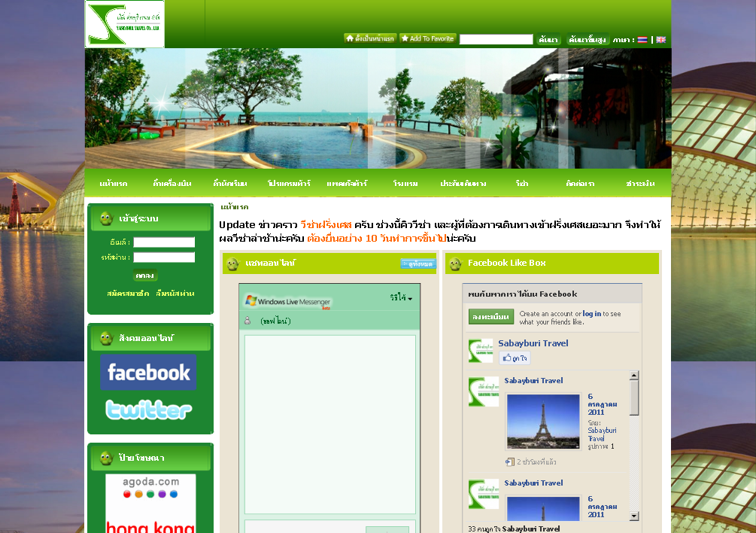
Task: Open the first Sabayburi Travel post author link
Action: click(534, 381)
